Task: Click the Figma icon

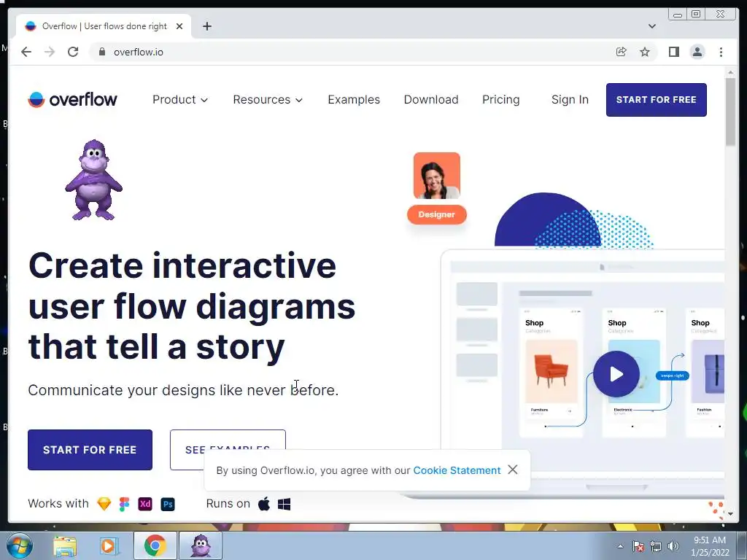Action: pos(124,504)
